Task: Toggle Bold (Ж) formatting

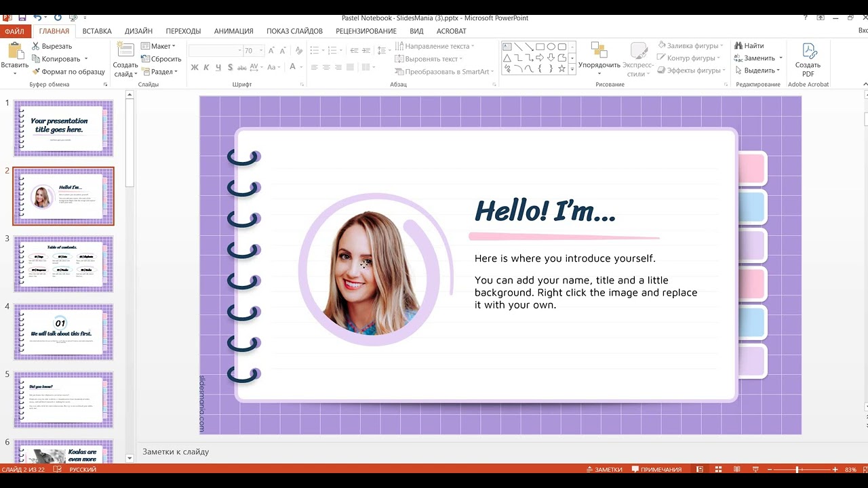Action: pos(195,67)
